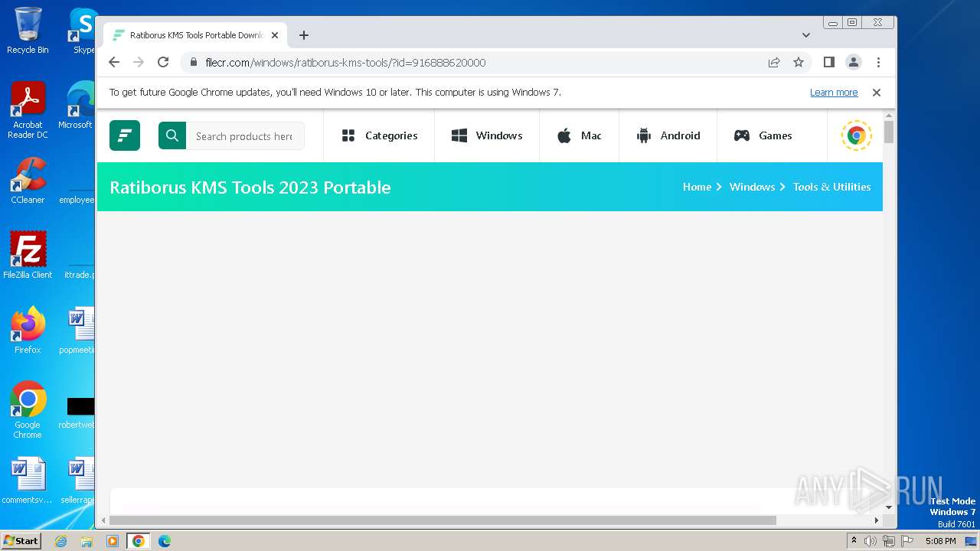Open the Start menu

point(21,540)
